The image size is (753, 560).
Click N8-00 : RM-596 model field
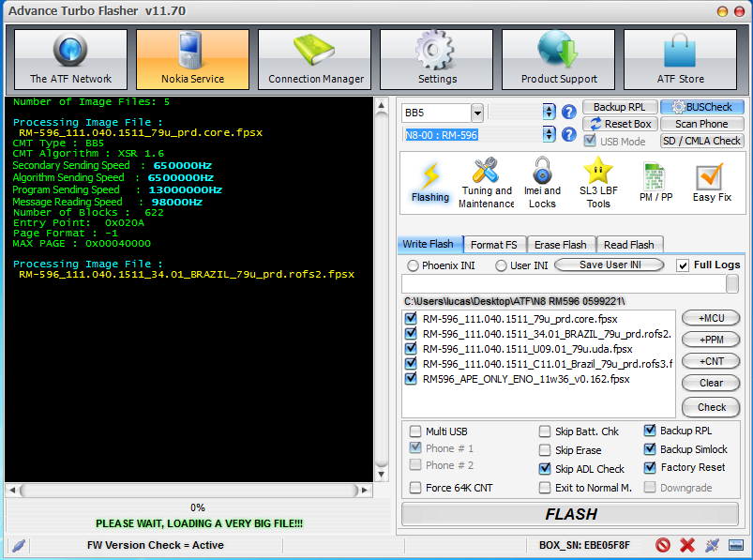tap(472, 135)
